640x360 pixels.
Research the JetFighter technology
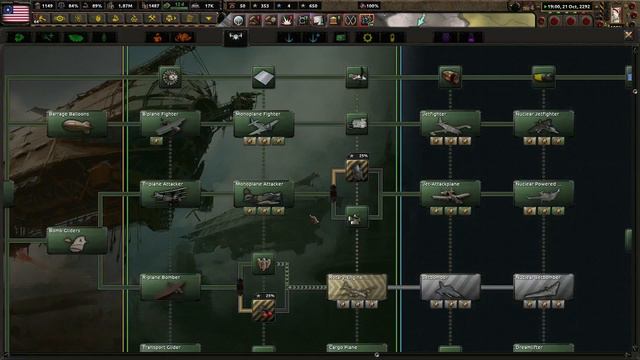tap(450, 124)
